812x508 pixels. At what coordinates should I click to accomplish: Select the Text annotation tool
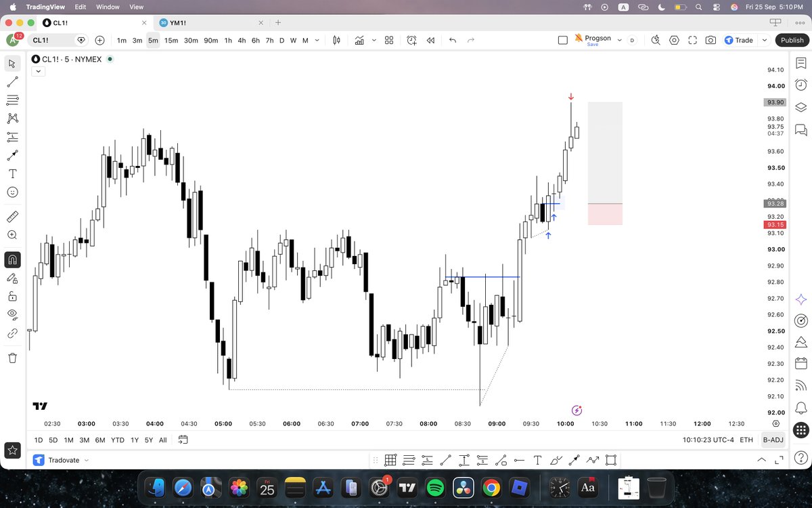12,173
